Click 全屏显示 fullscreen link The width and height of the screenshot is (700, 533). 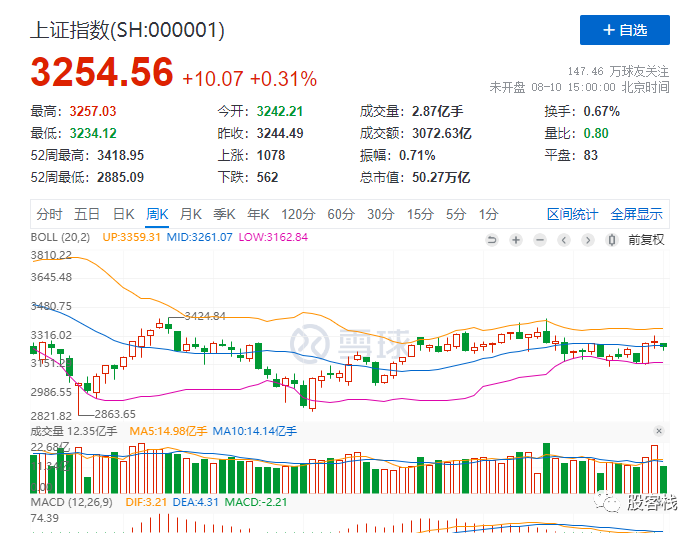pyautogui.click(x=636, y=214)
